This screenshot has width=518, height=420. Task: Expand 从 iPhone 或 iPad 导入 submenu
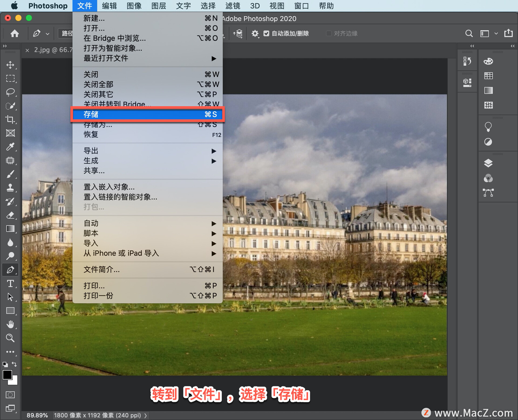click(148, 253)
